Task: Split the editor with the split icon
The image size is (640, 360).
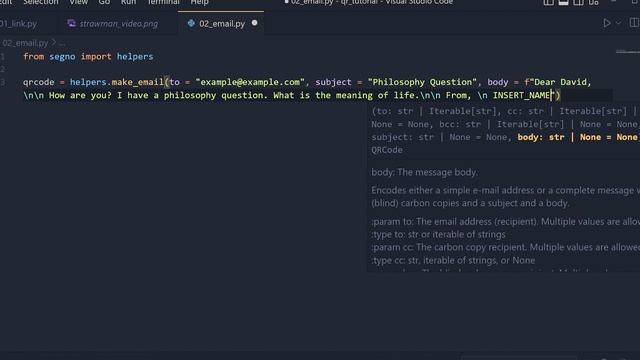Action: pyautogui.click(x=635, y=23)
